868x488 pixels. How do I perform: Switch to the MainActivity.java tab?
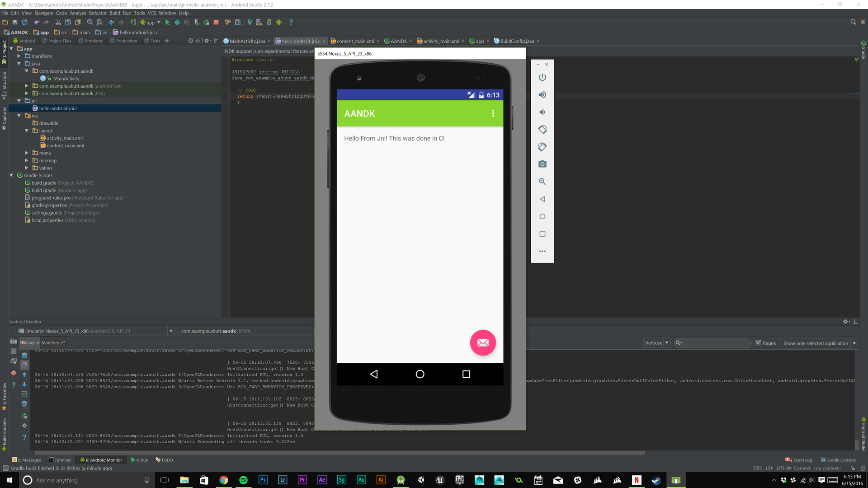pos(246,41)
